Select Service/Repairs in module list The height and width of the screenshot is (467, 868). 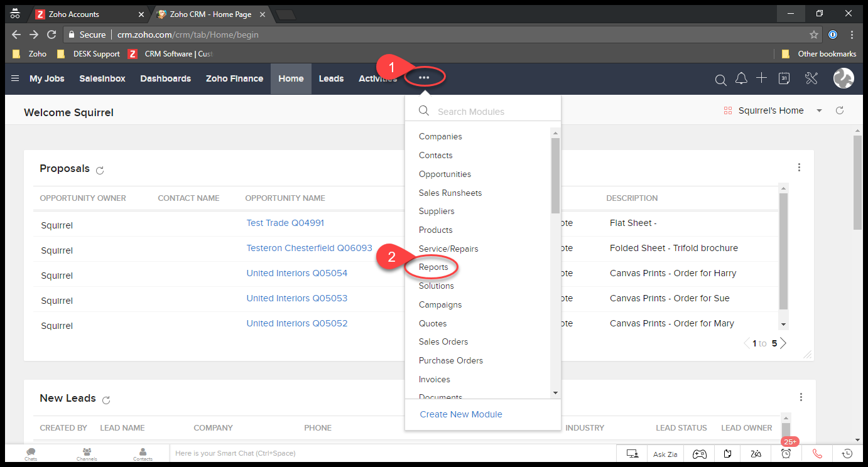point(448,249)
